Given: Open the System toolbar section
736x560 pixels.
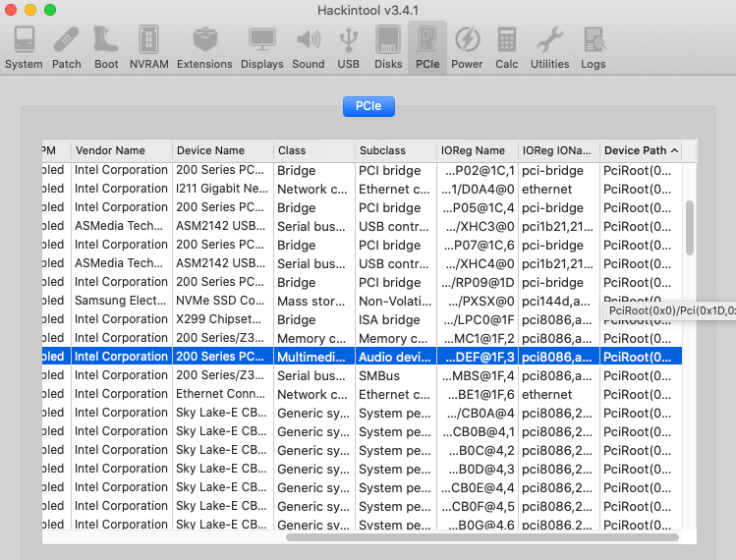Looking at the screenshot, I should click(x=24, y=48).
